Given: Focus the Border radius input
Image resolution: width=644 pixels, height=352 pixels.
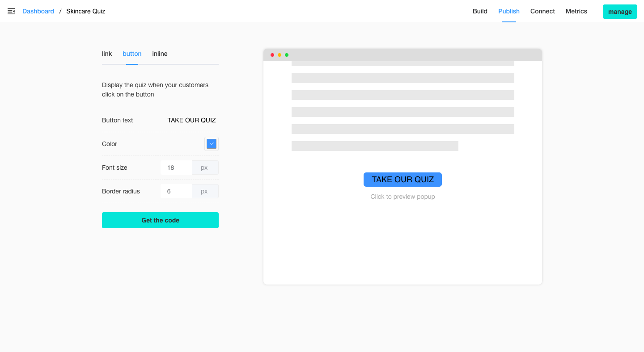Looking at the screenshot, I should pos(176,191).
